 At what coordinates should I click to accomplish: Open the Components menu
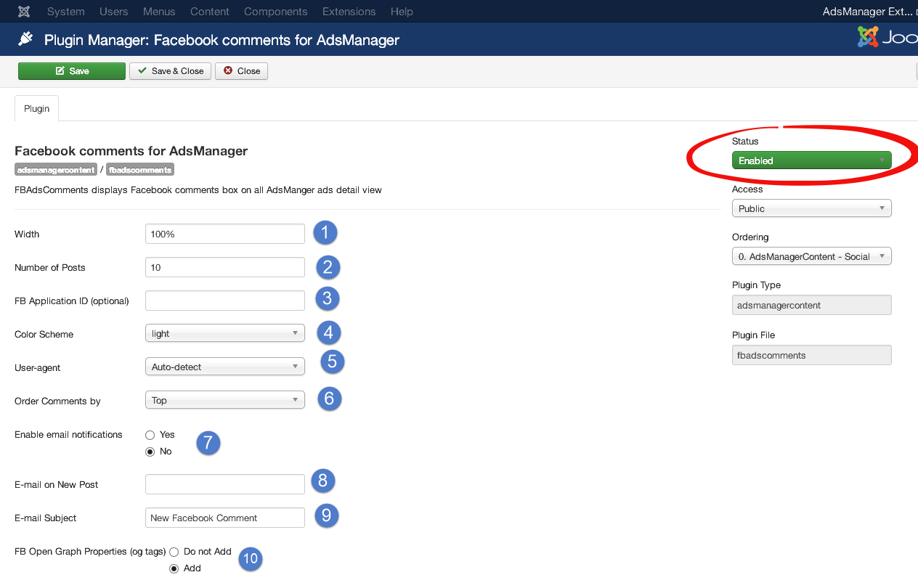point(275,12)
